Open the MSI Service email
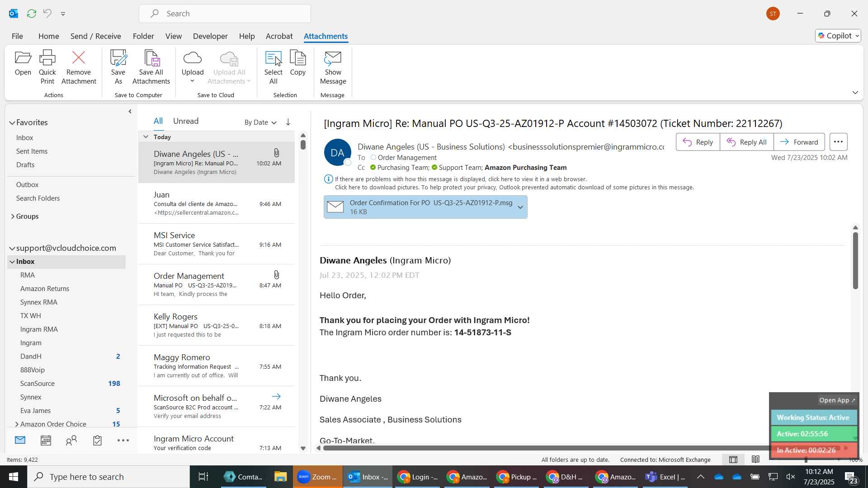The image size is (868, 488). tap(217, 244)
